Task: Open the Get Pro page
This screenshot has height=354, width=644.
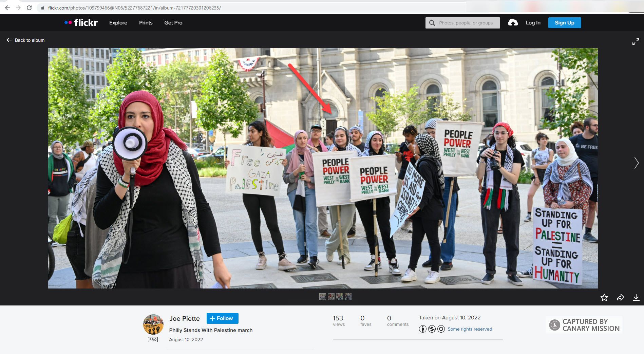Action: tap(173, 23)
